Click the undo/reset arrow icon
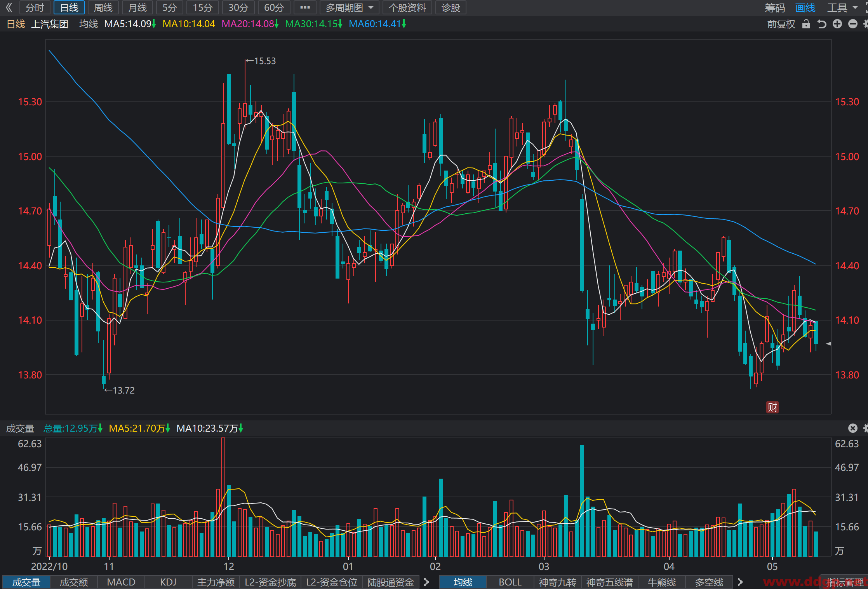The height and width of the screenshot is (589, 868). pos(822,24)
